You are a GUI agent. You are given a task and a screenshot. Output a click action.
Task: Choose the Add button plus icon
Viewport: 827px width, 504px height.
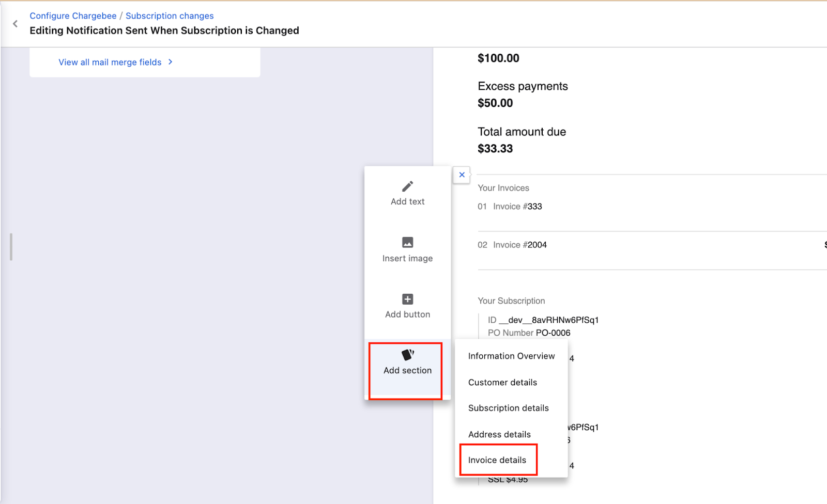pyautogui.click(x=407, y=299)
